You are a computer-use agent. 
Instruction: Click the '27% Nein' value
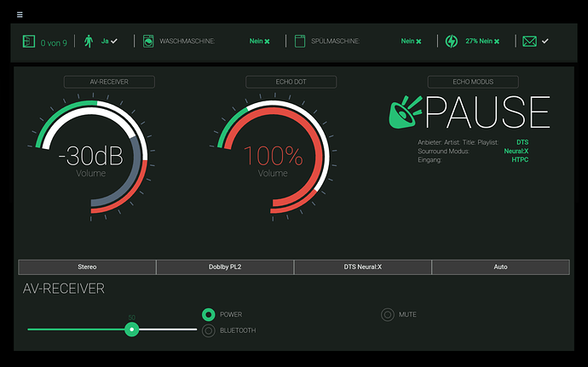point(479,41)
